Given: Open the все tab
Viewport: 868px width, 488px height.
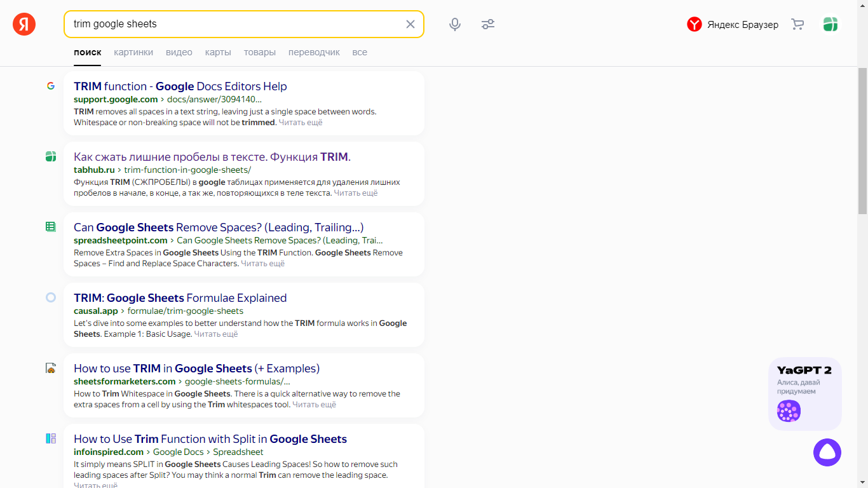Looking at the screenshot, I should click(360, 52).
